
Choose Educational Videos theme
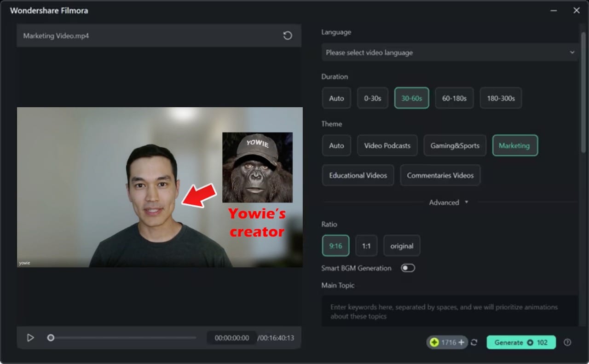(358, 175)
